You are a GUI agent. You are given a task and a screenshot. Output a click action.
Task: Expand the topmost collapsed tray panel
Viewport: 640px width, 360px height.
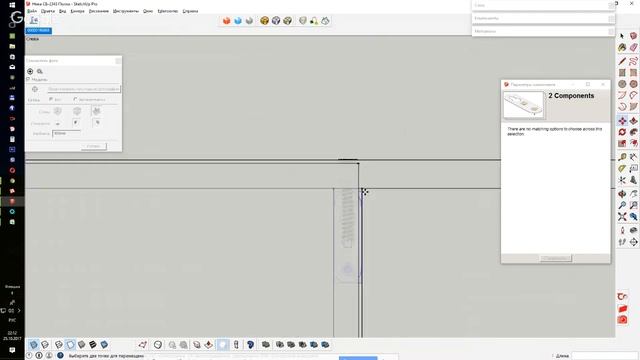coord(543,5)
